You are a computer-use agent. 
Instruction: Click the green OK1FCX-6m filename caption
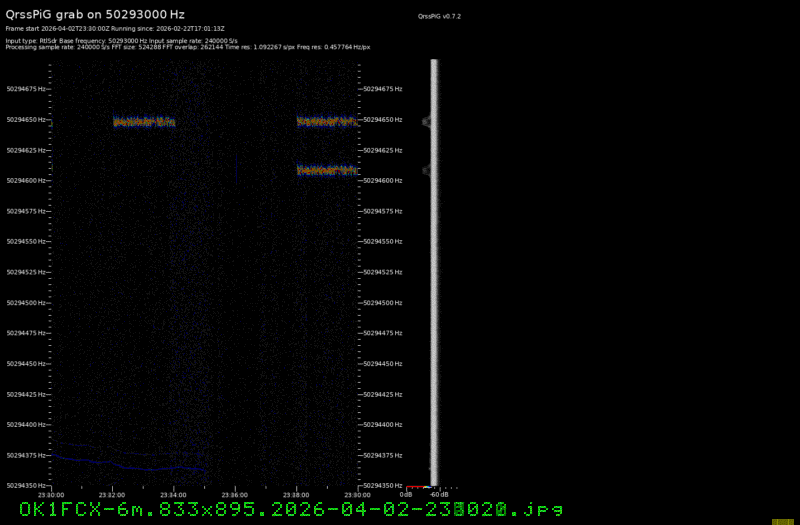291,509
